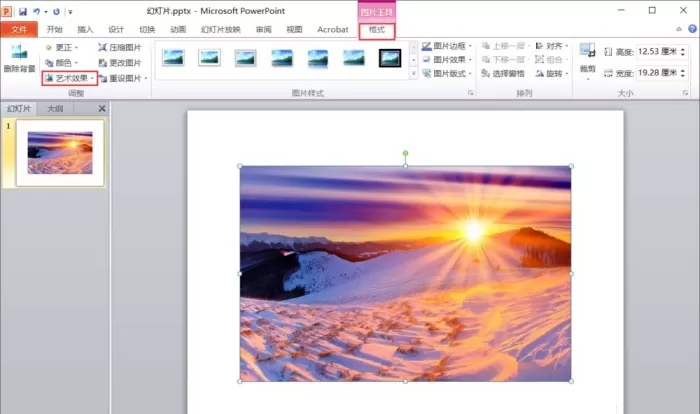Screen dimensions: 700x414
Task: Minimize the ribbon with the caret icon
Action: pyautogui.click(x=679, y=29)
